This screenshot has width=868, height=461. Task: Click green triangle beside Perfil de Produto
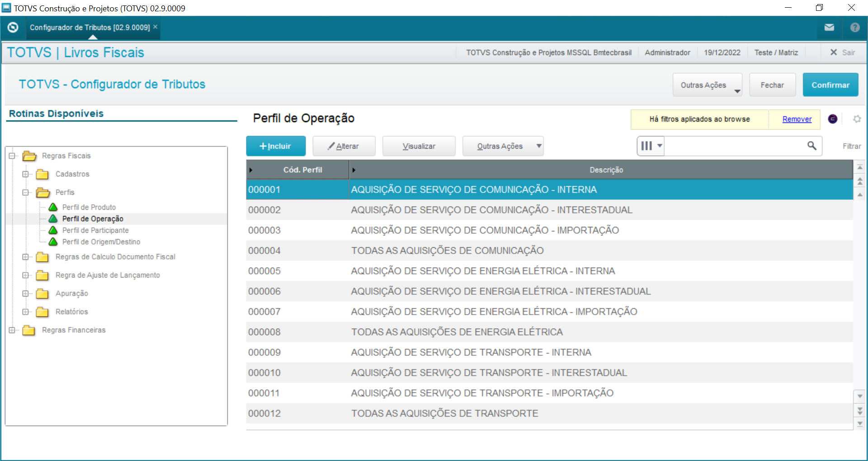pyautogui.click(x=53, y=207)
